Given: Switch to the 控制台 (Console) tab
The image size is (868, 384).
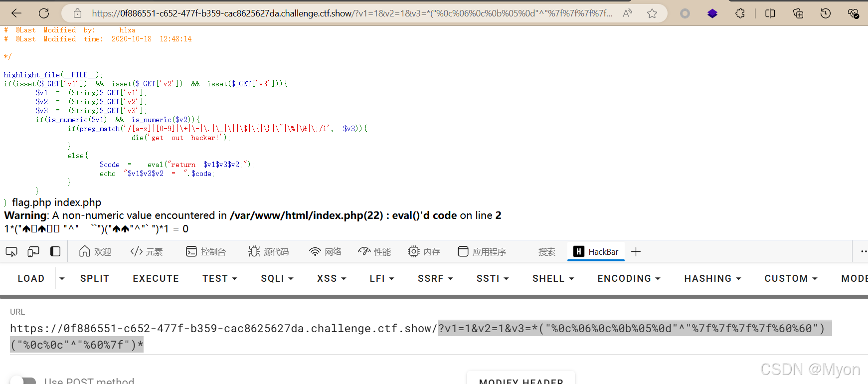Looking at the screenshot, I should 206,252.
